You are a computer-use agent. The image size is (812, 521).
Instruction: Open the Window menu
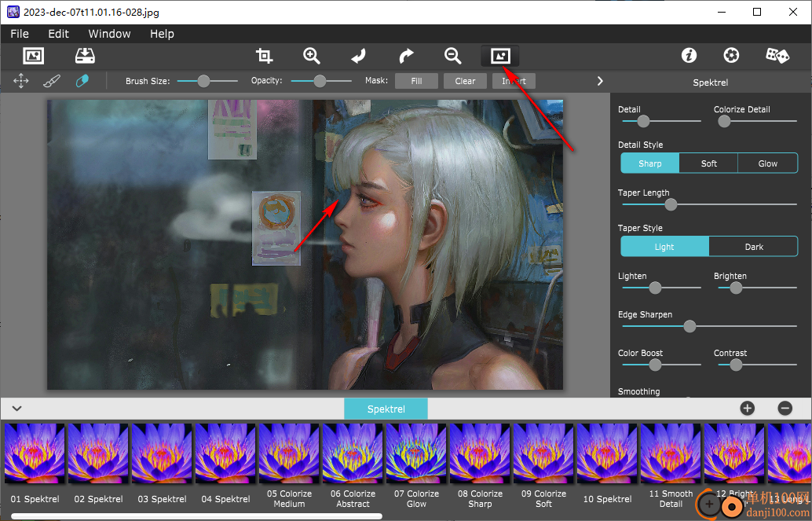coord(109,34)
